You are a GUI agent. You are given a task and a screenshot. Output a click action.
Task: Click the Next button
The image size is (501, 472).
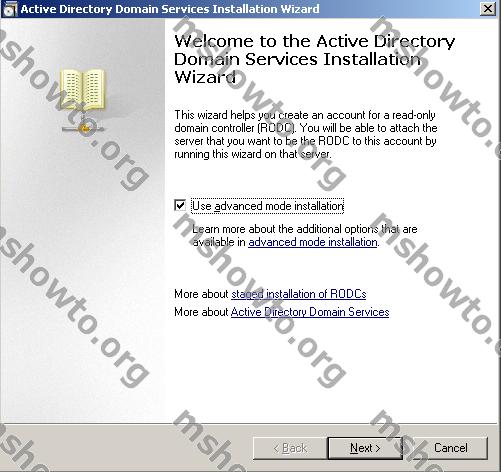(x=365, y=448)
